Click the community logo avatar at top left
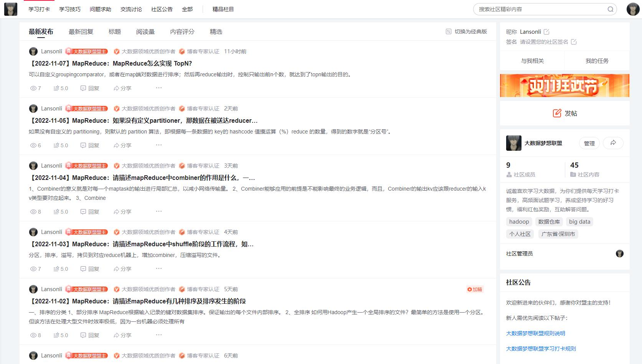 [11, 9]
